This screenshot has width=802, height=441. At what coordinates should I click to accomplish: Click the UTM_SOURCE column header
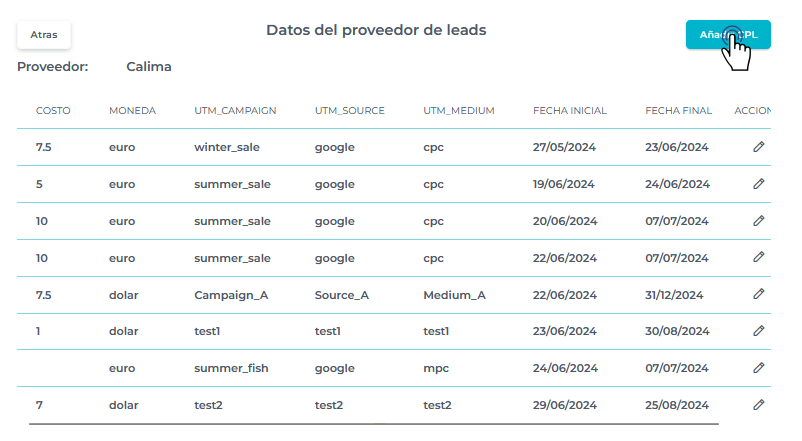(x=349, y=110)
